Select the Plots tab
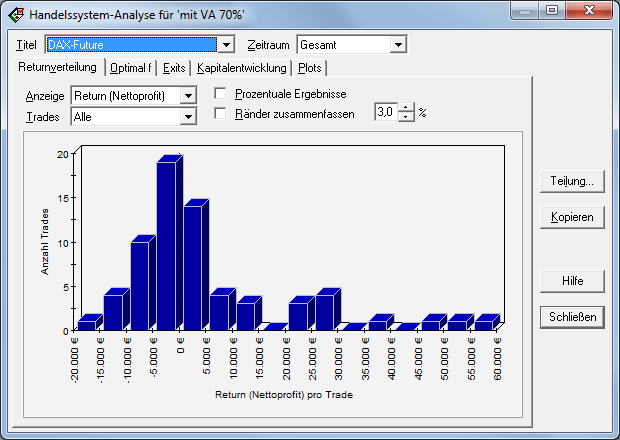This screenshot has height=440, width=620. click(x=309, y=68)
